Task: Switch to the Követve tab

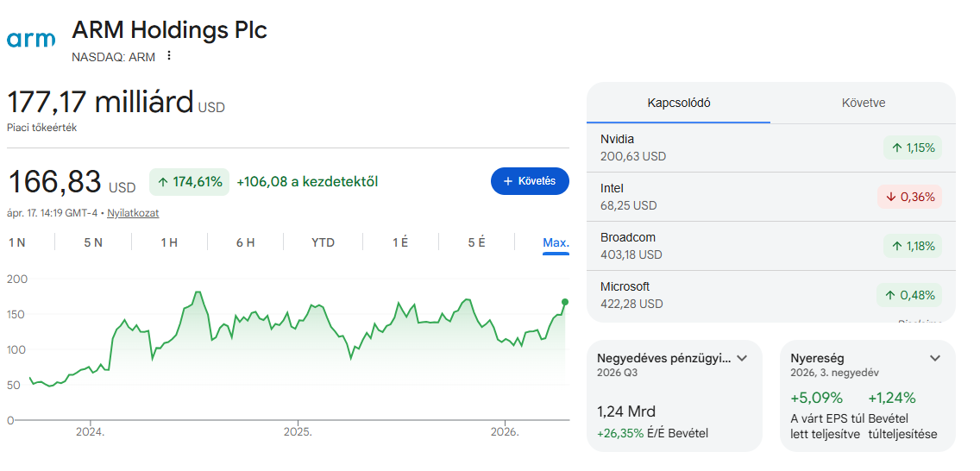Action: pos(864,103)
